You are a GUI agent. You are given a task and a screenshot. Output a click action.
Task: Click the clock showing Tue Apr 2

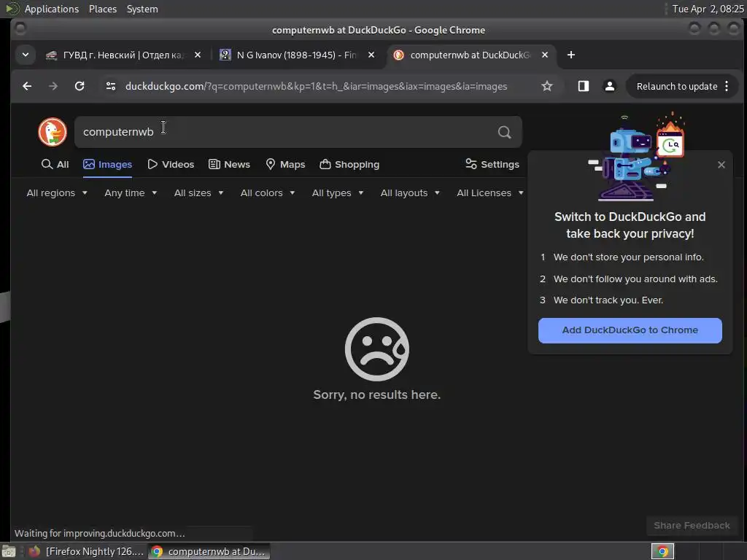click(708, 9)
